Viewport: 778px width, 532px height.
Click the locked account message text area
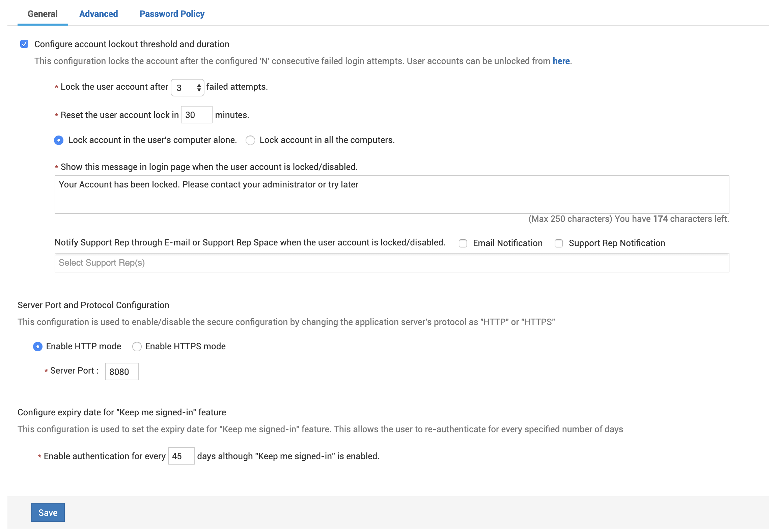click(392, 195)
